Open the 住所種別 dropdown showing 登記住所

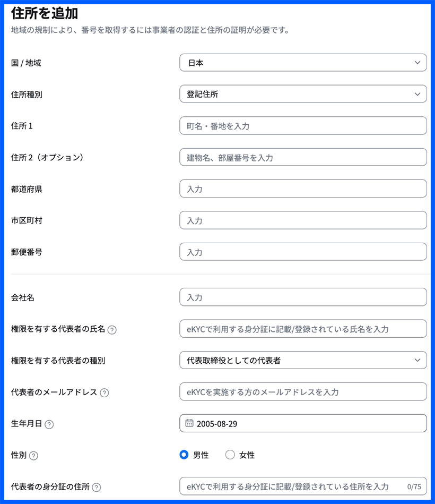tap(302, 93)
